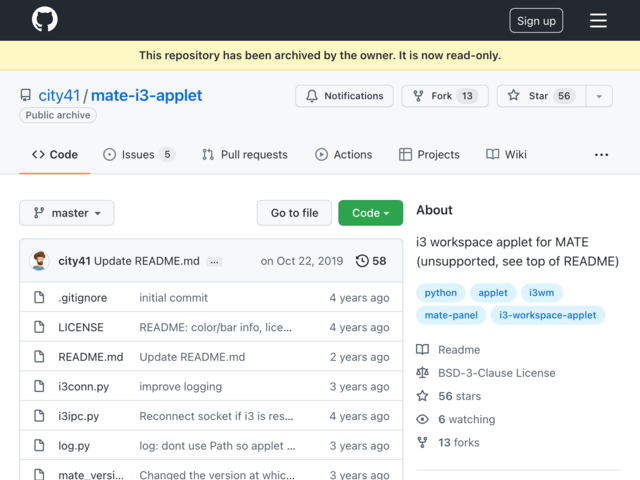The width and height of the screenshot is (640, 480).
Task: Expand the Star list dropdown arrow
Action: point(599,96)
